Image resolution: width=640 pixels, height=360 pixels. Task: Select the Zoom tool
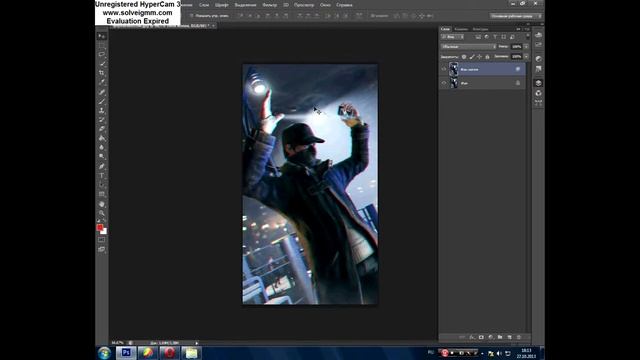102,213
